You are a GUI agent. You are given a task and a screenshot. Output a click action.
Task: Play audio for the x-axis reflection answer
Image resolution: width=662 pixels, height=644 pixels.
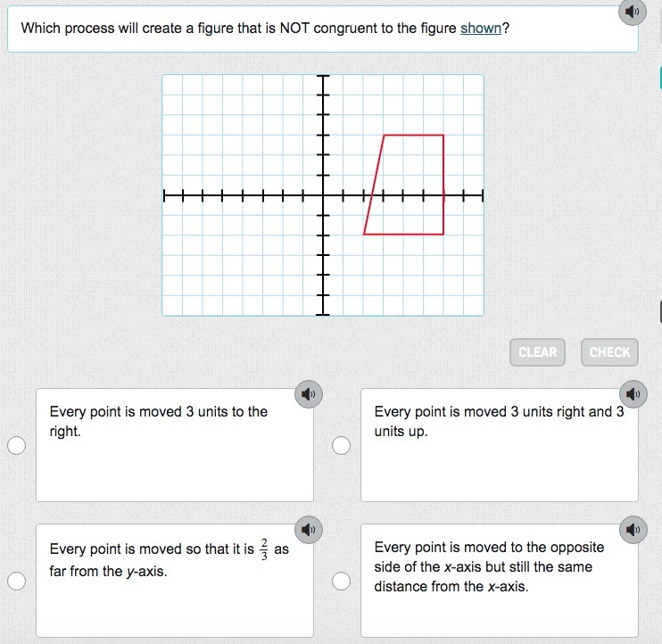tap(633, 529)
